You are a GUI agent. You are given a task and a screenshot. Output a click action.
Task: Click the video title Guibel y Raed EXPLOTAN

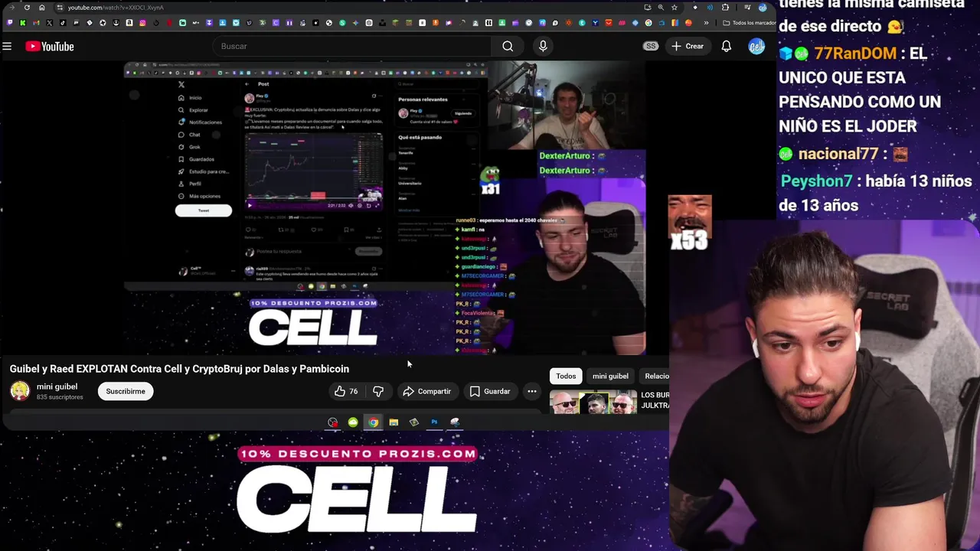click(x=179, y=369)
